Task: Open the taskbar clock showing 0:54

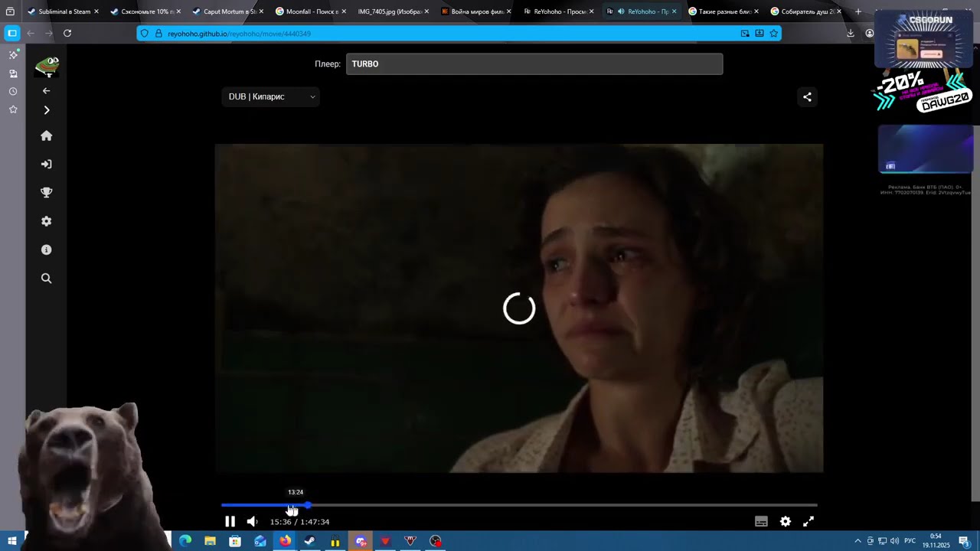Action: click(x=936, y=541)
